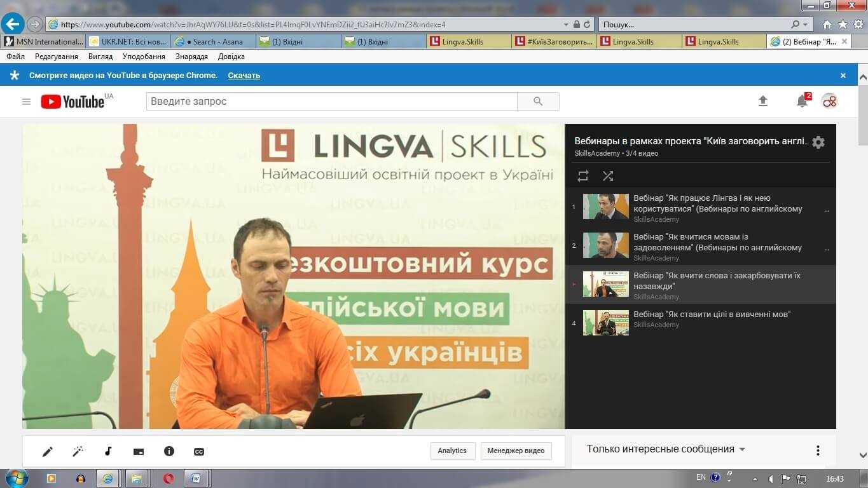The height and width of the screenshot is (488, 868).
Task: Click SkillsAcademy channel name in playlist header
Action: coord(596,154)
